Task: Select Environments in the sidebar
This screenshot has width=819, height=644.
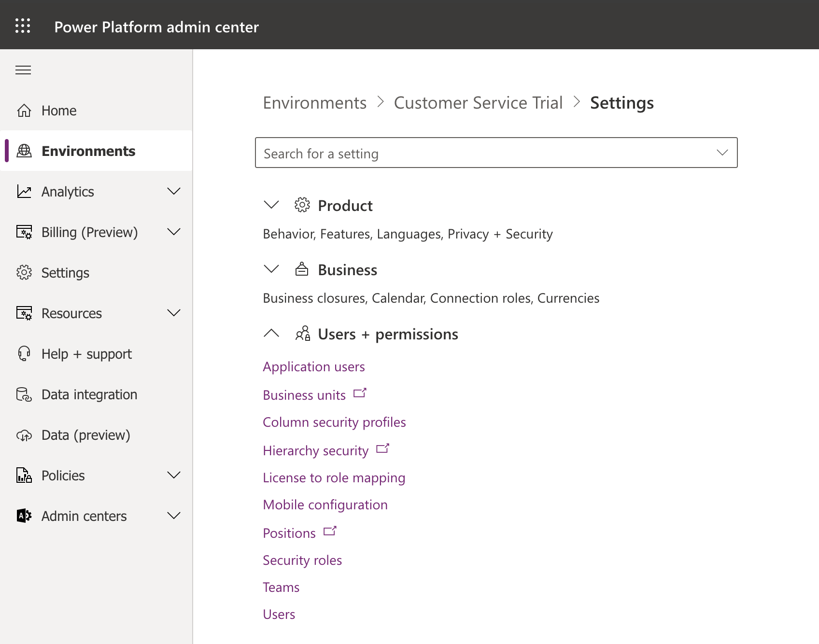Action: click(96, 151)
